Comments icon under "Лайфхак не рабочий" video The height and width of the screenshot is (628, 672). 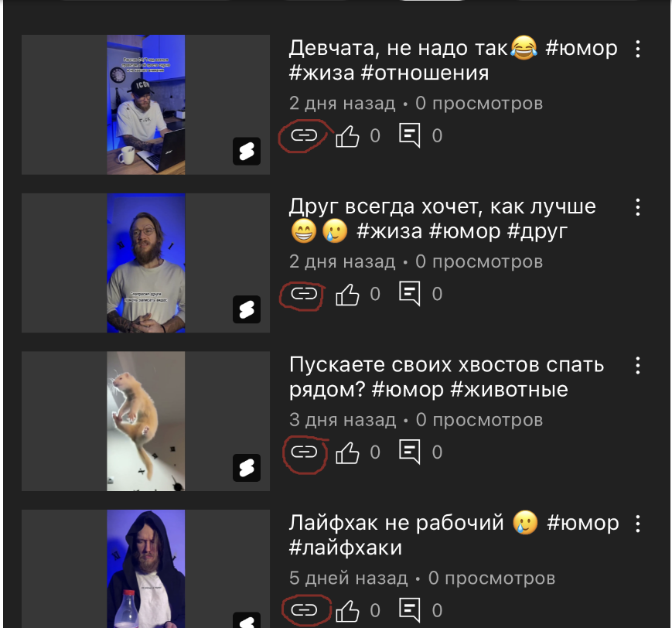410,610
